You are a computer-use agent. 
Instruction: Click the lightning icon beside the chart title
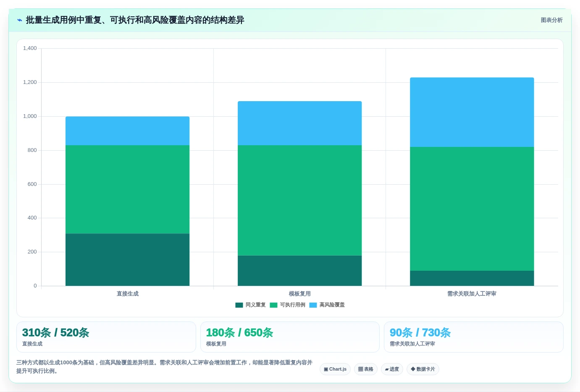(x=20, y=20)
